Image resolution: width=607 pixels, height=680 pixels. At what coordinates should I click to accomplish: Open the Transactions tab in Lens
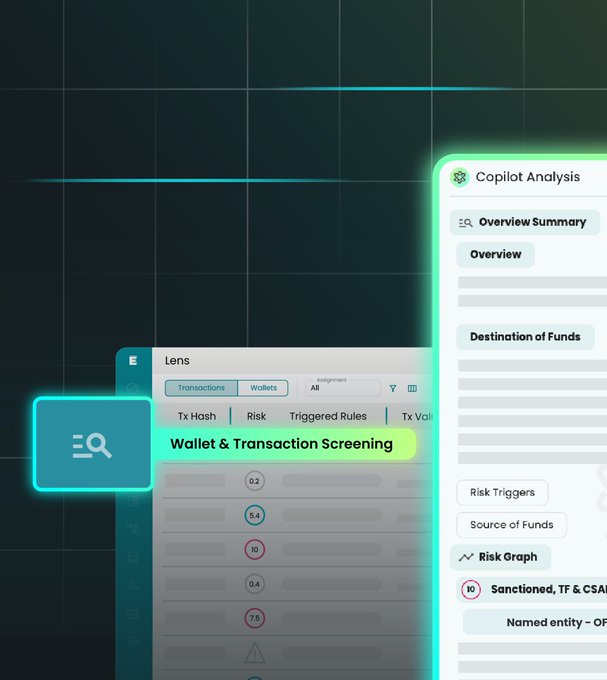point(201,388)
